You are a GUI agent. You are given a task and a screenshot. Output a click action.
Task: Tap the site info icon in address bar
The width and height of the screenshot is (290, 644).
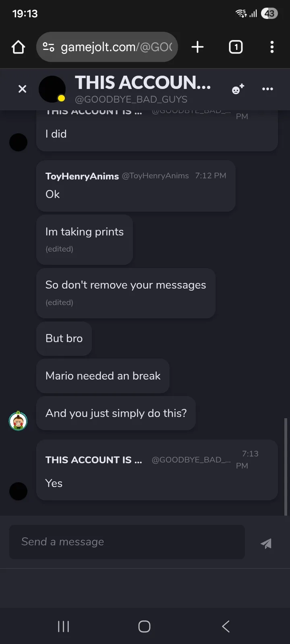(49, 47)
